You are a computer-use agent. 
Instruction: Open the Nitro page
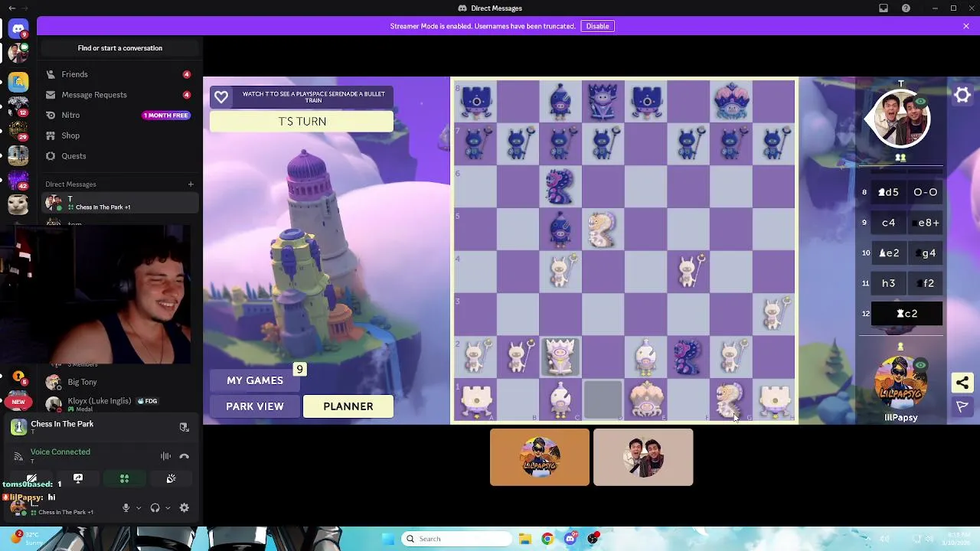(119, 115)
